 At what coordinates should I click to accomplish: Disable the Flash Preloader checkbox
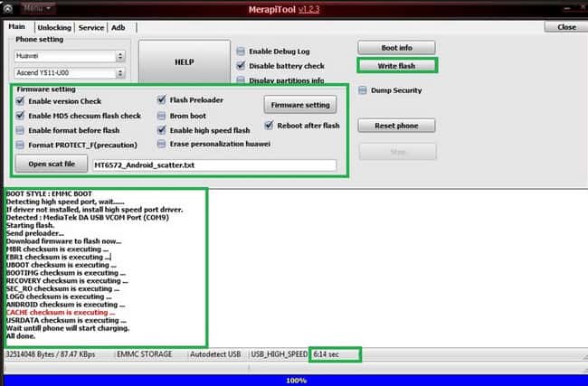[x=162, y=101]
